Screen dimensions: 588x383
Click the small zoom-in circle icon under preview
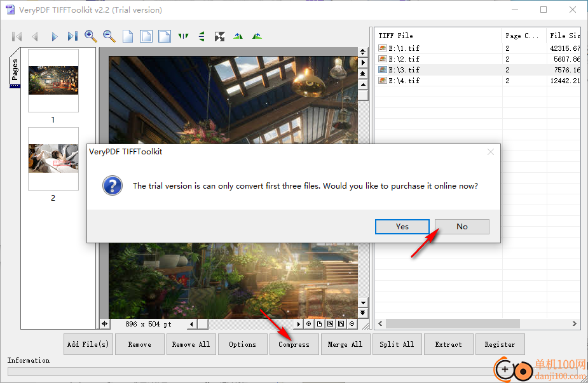click(309, 324)
